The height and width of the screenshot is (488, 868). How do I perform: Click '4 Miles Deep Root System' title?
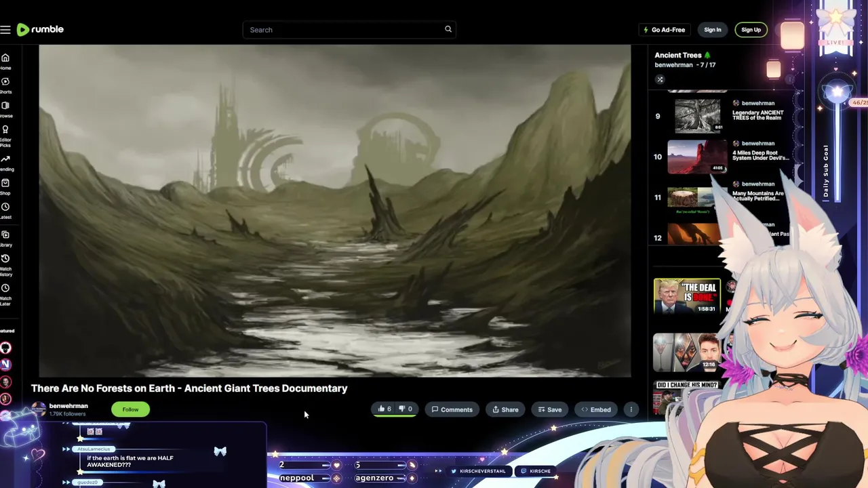[x=760, y=155]
